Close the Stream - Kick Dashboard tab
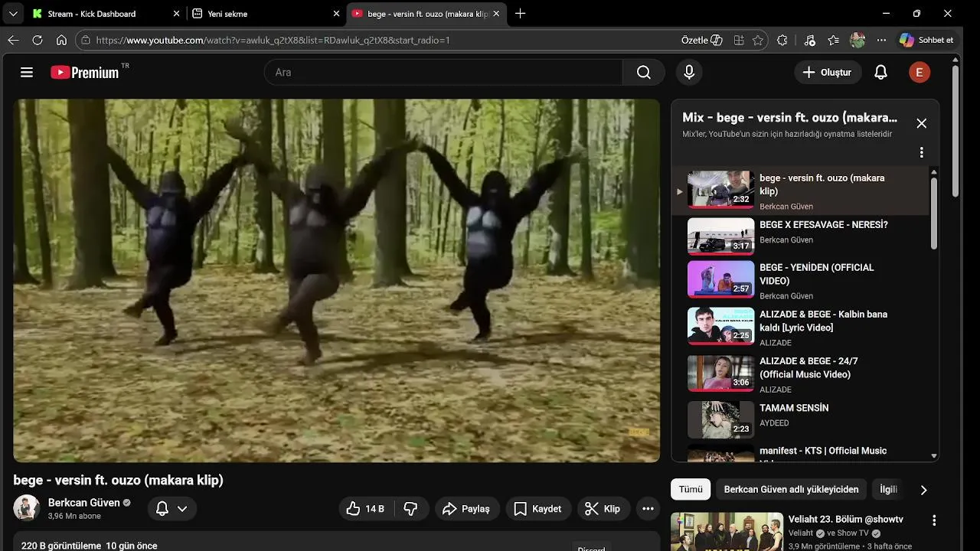The width and height of the screenshot is (980, 551). point(177,14)
